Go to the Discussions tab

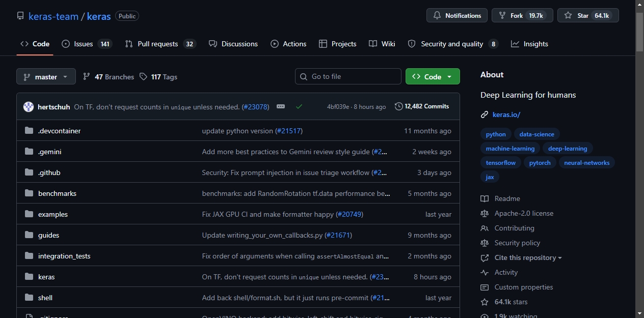(x=233, y=44)
